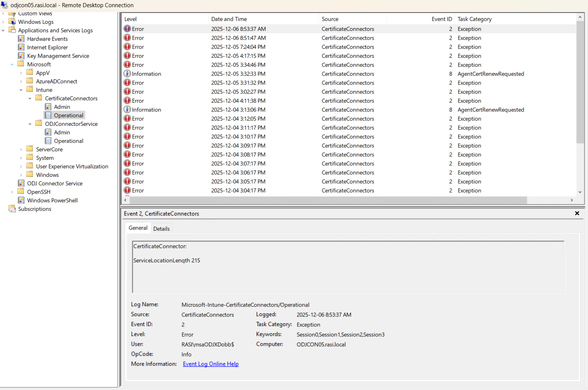Select AgentCertRenewRequested event at 3:32:33 PM
Viewport: 588px width, 390px height.
point(349,74)
